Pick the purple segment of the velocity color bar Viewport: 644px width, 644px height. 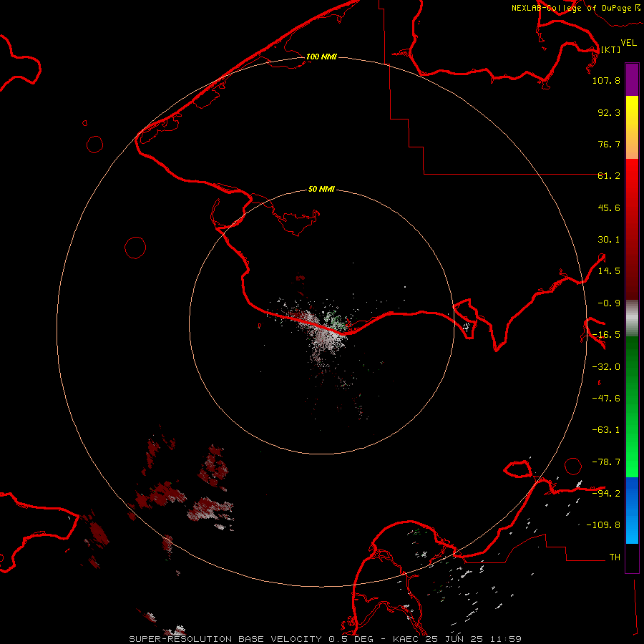click(x=632, y=79)
